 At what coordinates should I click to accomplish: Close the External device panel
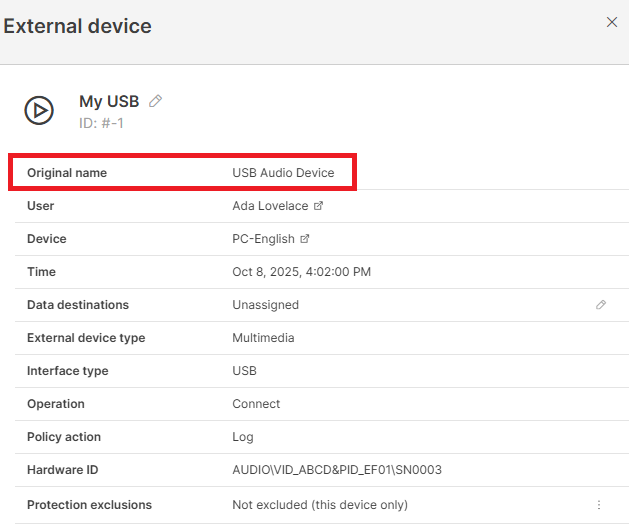(x=612, y=22)
